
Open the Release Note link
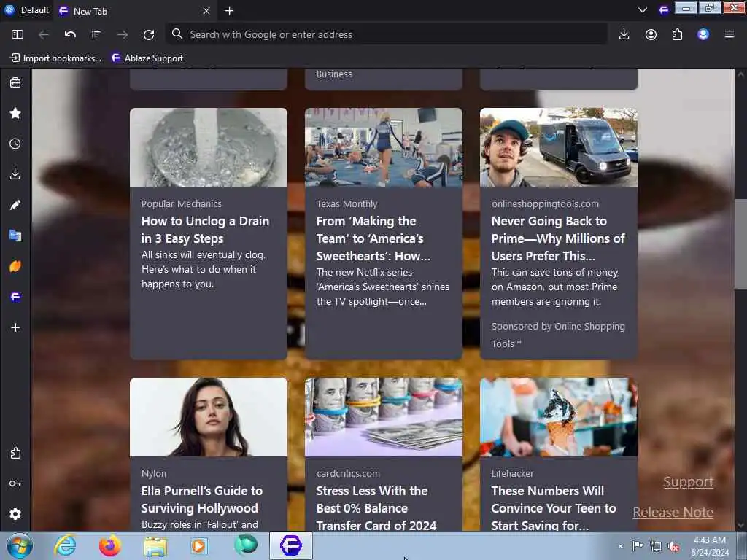[x=673, y=513]
